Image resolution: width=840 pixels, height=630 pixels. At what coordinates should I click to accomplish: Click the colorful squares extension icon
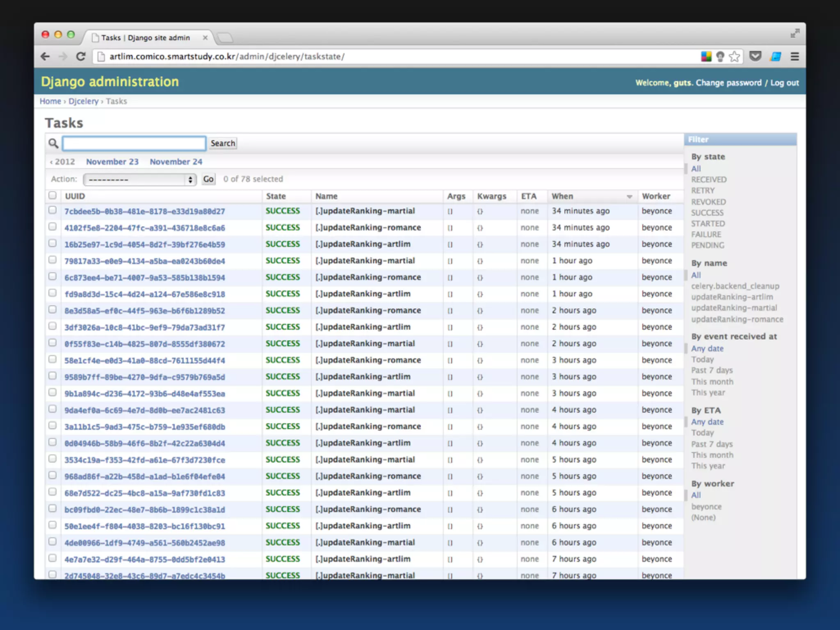706,57
